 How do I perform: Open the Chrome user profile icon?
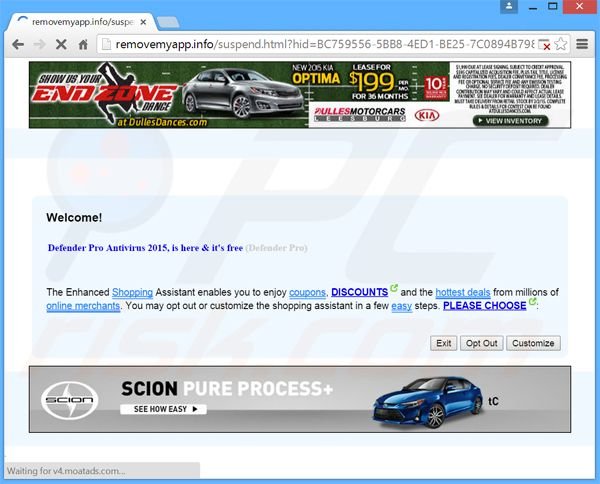(509, 7)
